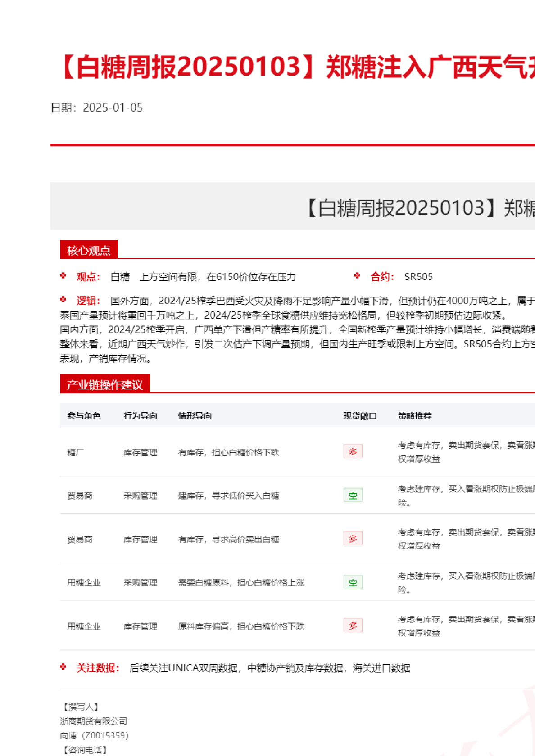The image size is (535, 756).
Task: Click the red bullet icon before 逻辑
Action: pyautogui.click(x=63, y=300)
